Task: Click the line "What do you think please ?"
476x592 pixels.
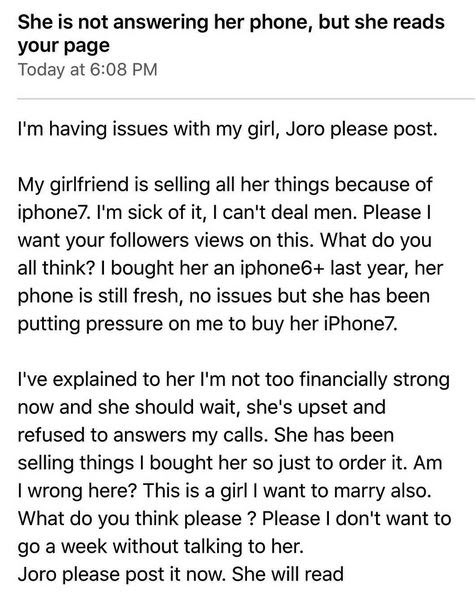Action: click(234, 518)
